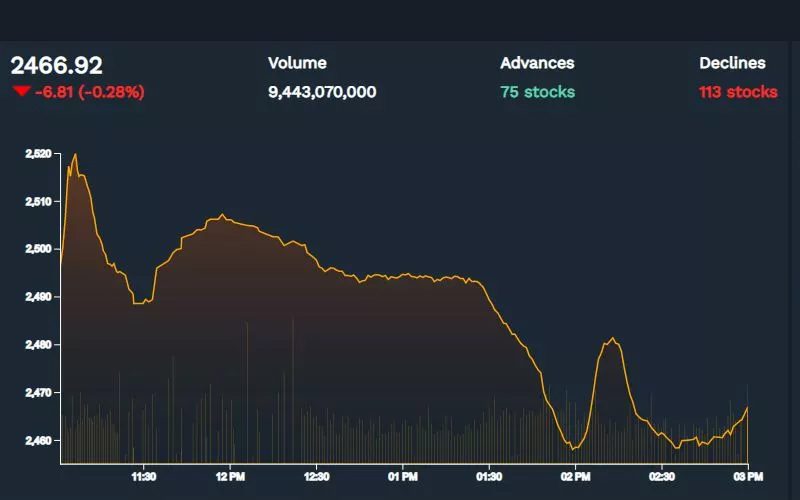The height and width of the screenshot is (500, 800).
Task: Click the 2,460 y-axis label
Action: (36, 440)
